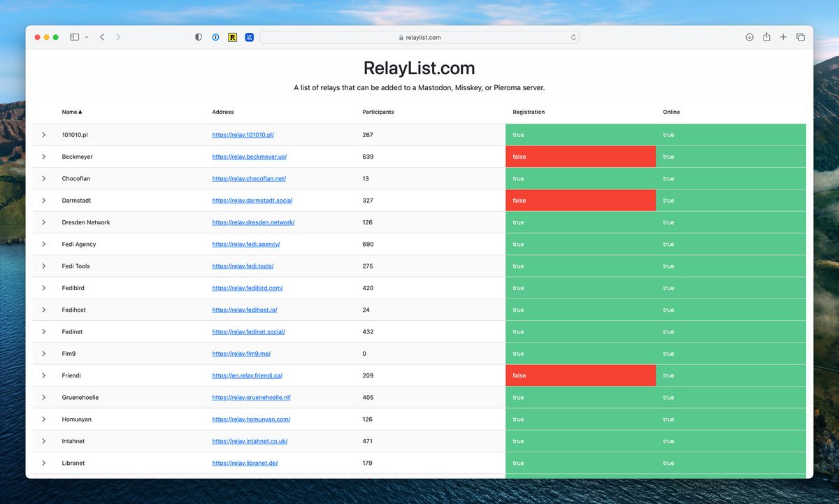839x504 pixels.
Task: Open the privacy shield extension icon
Action: [199, 37]
